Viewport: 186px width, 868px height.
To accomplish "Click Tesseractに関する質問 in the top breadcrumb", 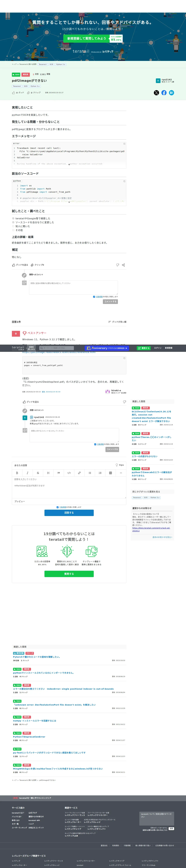I will (28, 64).
